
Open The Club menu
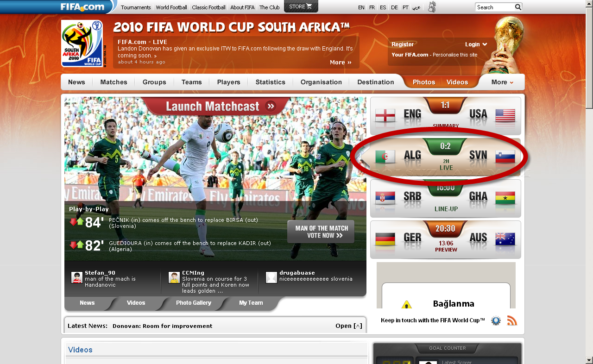270,7
